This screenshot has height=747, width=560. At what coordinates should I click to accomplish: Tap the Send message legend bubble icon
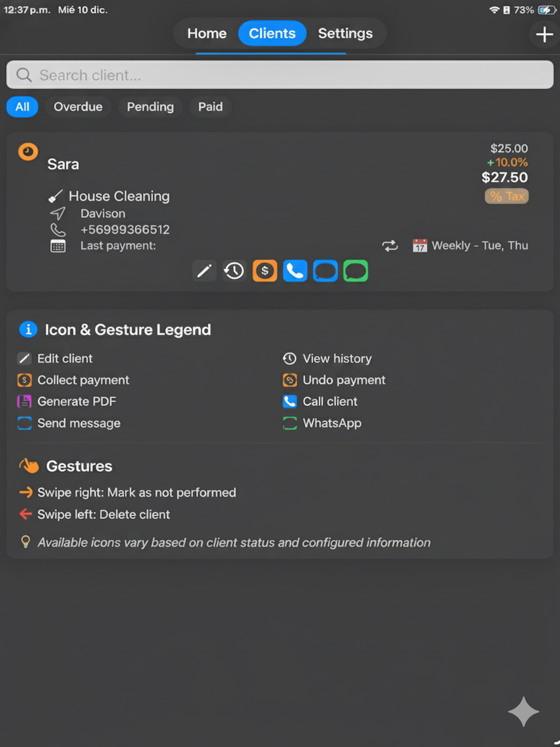click(x=24, y=423)
